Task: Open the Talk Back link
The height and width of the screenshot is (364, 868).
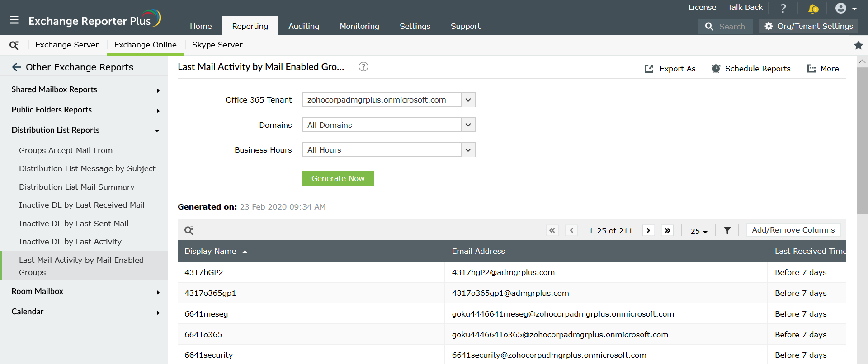Action: pos(745,7)
